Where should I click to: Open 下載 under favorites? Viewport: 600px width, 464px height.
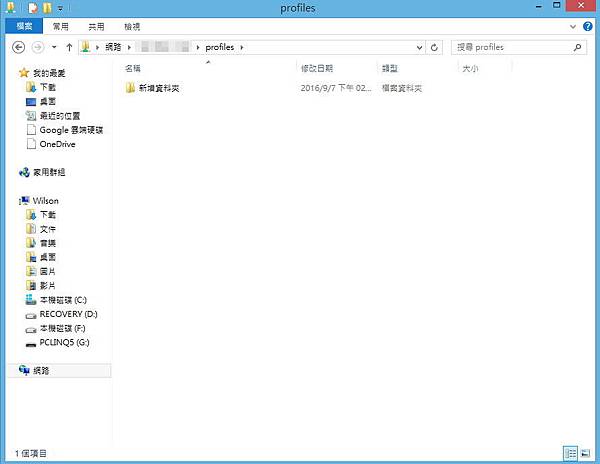click(x=48, y=87)
